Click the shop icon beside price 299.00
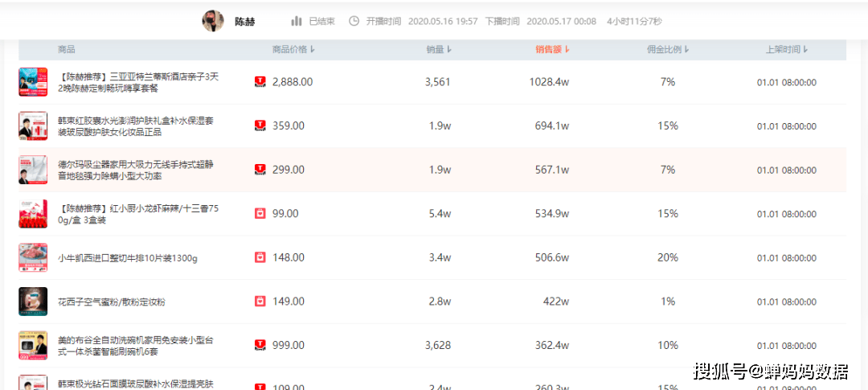The image size is (868, 390). (x=260, y=170)
